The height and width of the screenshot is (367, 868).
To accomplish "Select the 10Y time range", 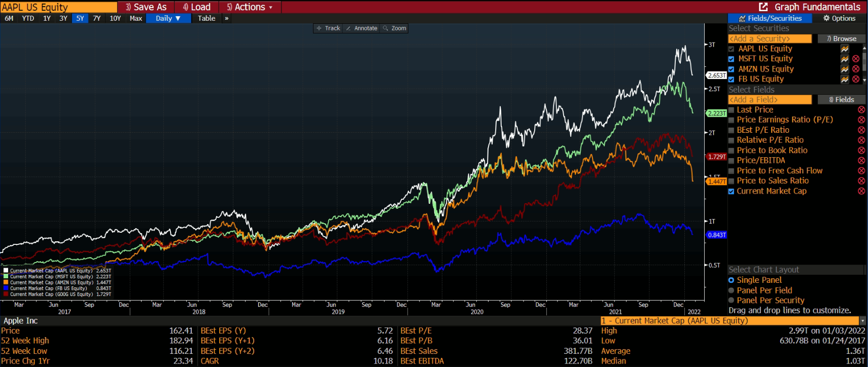I will coord(115,18).
